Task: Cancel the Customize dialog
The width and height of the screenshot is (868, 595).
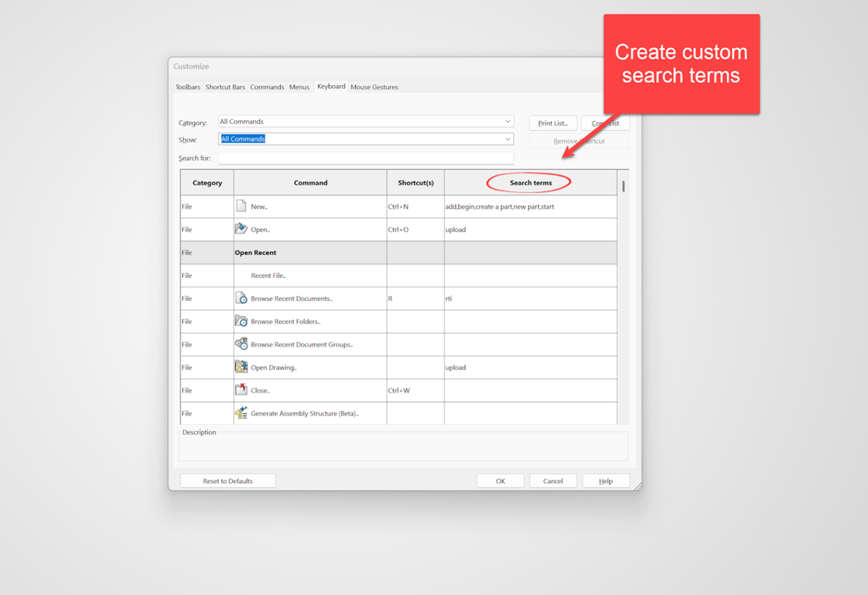Action: [x=553, y=481]
